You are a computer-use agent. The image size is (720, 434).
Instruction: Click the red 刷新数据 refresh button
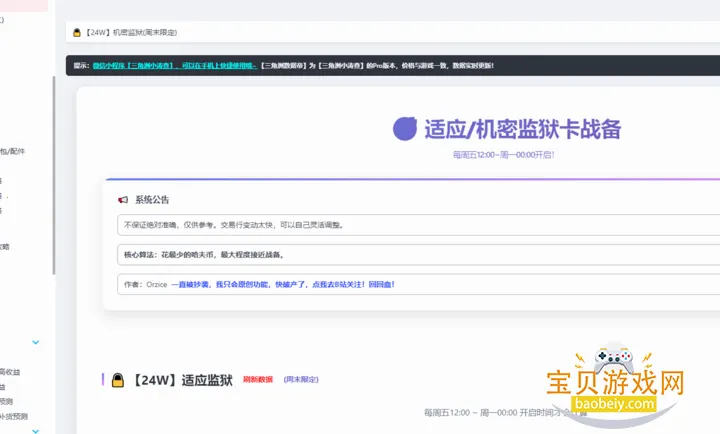click(257, 380)
